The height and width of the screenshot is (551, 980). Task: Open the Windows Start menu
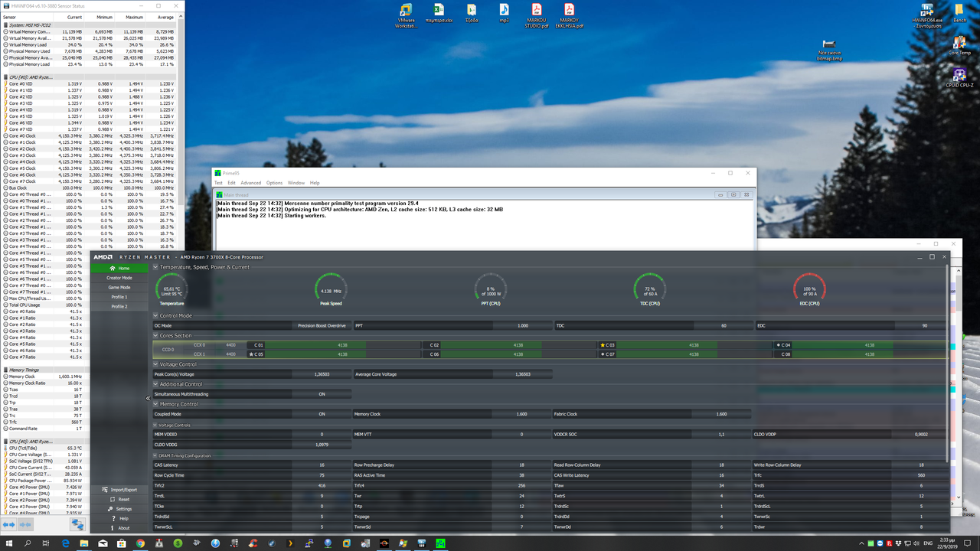coord(8,543)
